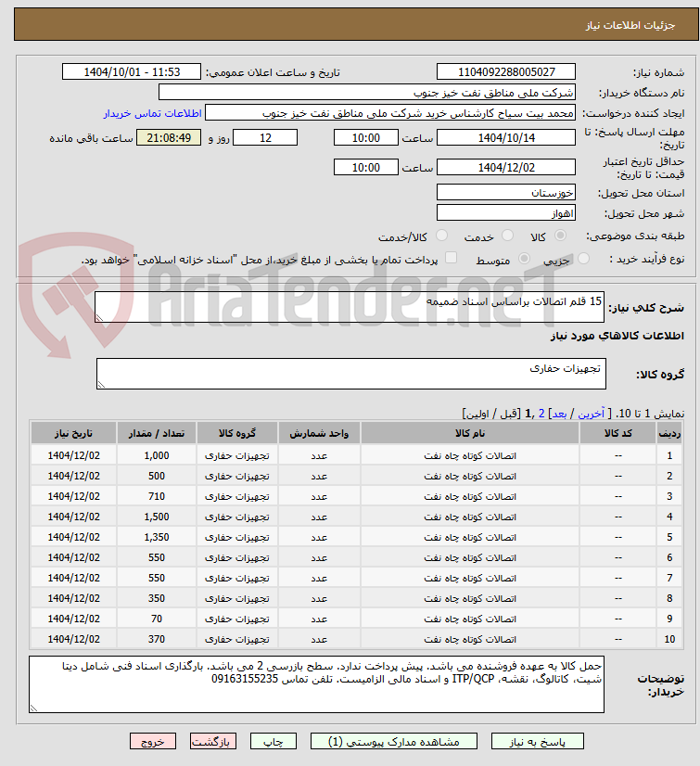Viewport: 700px width, 766px height.
Task: Click the بعد next page link
Action: (559, 414)
